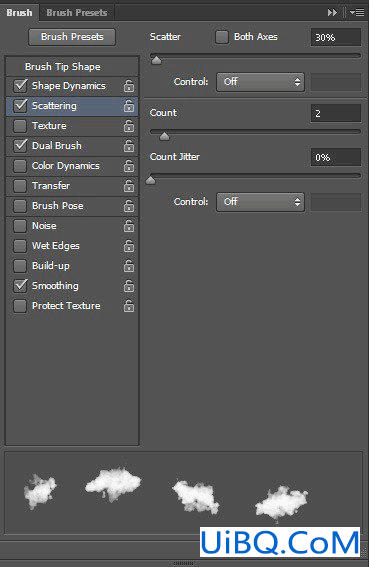
Task: Click the Brush Presets button
Action: click(72, 37)
